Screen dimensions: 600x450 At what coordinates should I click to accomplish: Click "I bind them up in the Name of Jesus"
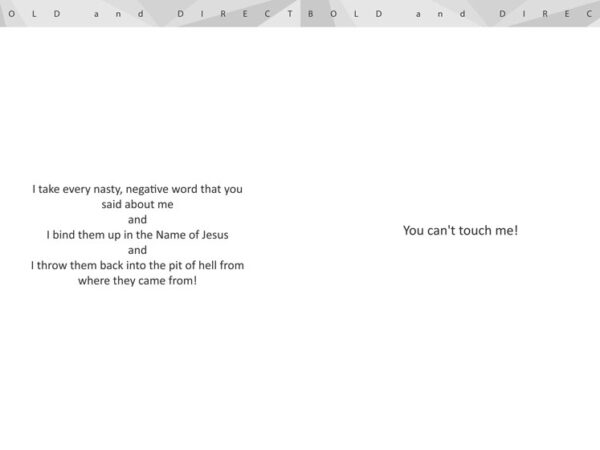pyautogui.click(x=137, y=235)
